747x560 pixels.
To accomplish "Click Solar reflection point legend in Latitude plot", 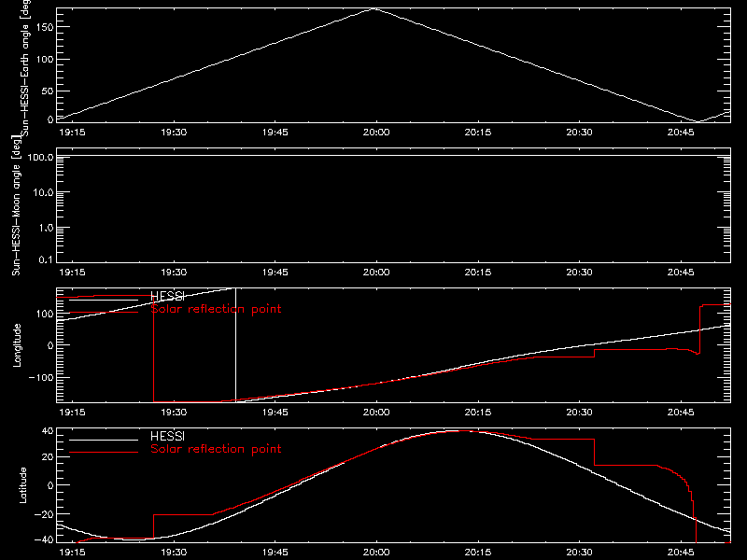I will (216, 449).
